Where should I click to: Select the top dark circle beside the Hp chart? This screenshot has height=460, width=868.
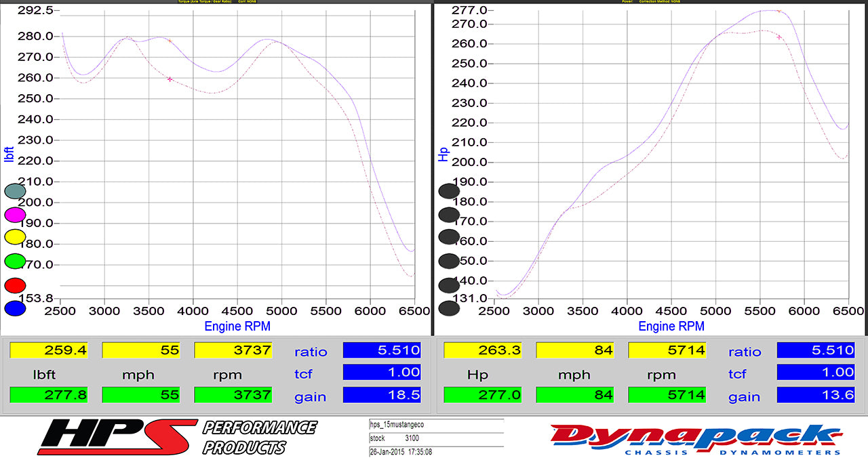[448, 192]
